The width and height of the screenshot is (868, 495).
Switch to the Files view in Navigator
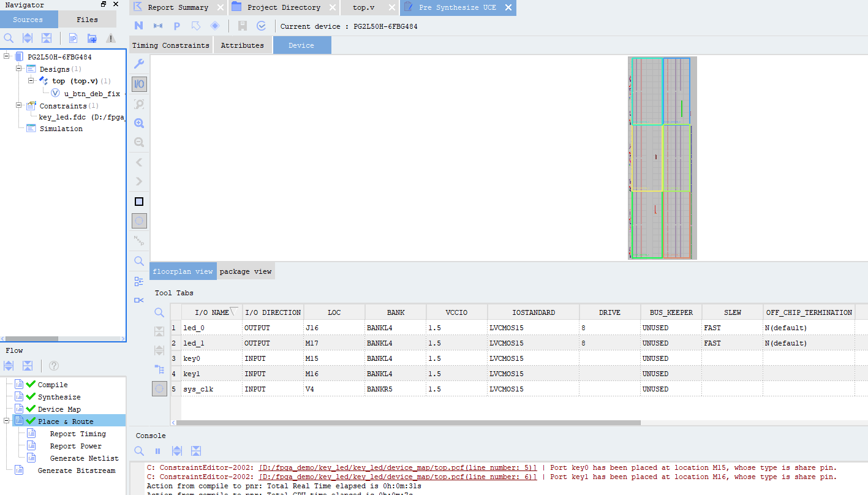[x=87, y=19]
